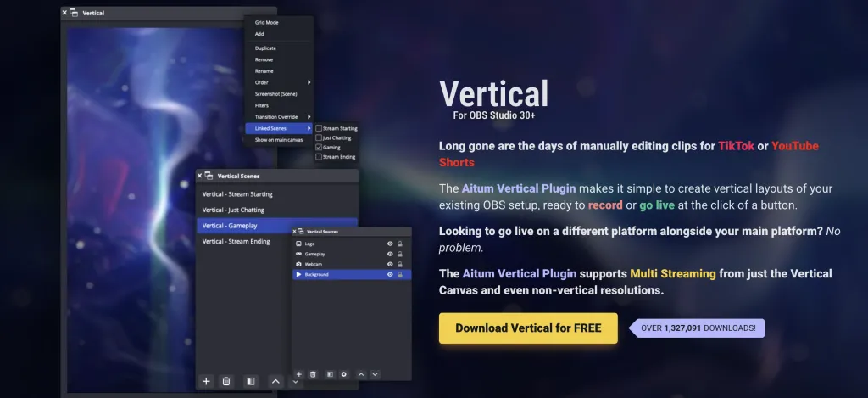Click the float icon in Vertical dock title

75,12
